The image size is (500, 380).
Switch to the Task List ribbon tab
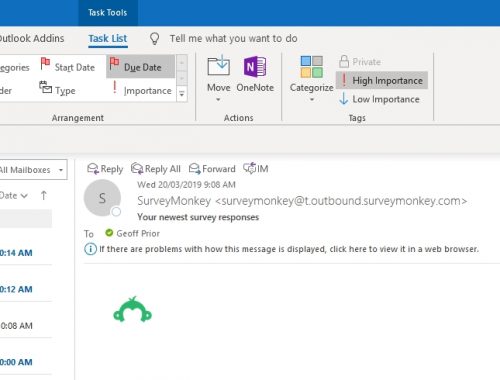point(108,38)
